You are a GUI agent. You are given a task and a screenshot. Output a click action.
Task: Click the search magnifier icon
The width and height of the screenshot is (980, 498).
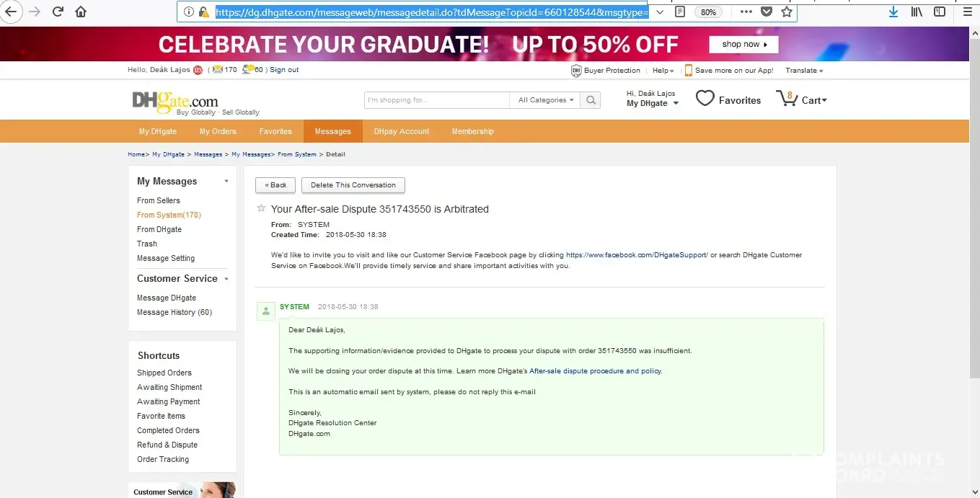pyautogui.click(x=591, y=100)
